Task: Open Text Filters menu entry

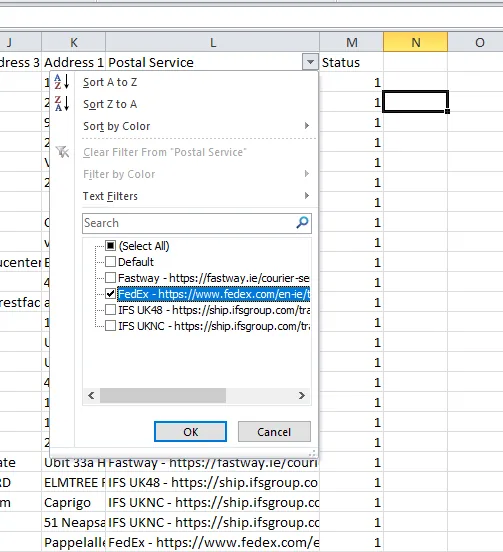Action: [110, 196]
